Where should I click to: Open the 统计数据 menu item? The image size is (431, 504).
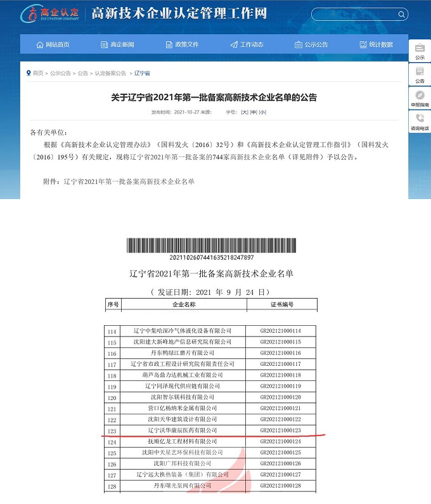pos(376,44)
